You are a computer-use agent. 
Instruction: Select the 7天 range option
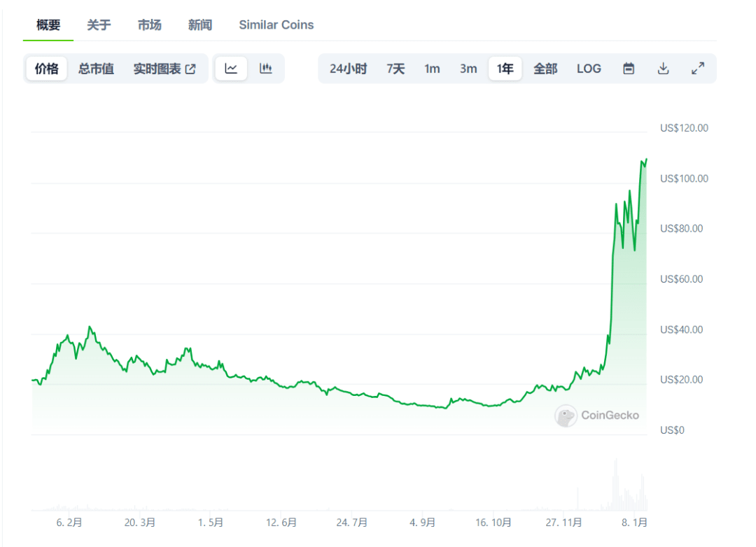pos(395,69)
